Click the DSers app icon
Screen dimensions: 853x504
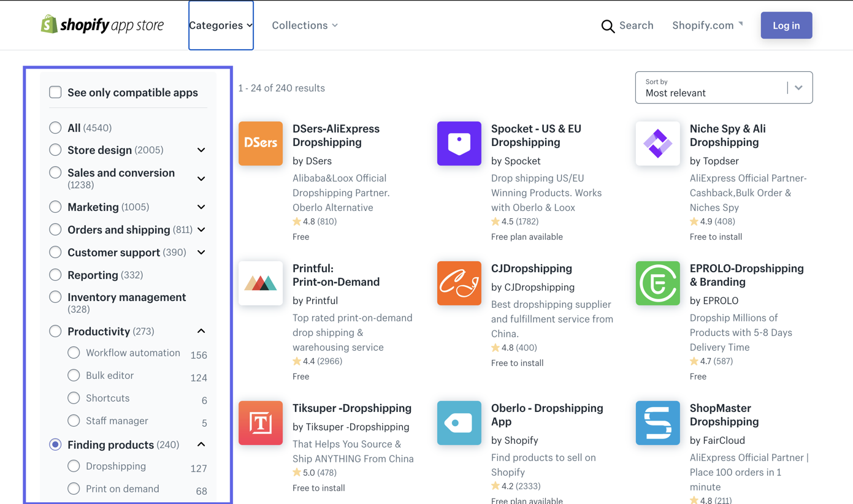pos(261,143)
